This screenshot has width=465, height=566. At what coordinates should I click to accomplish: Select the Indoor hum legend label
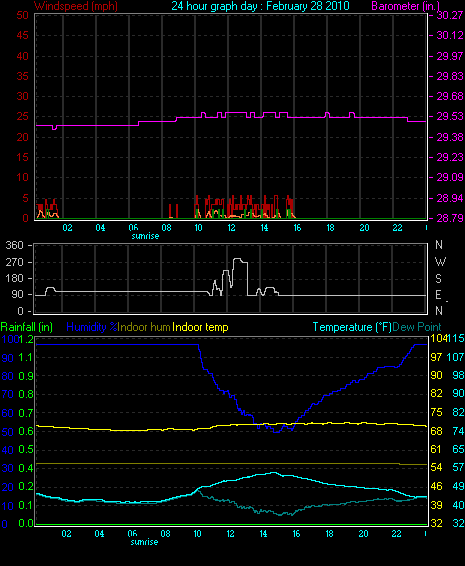pyautogui.click(x=144, y=327)
